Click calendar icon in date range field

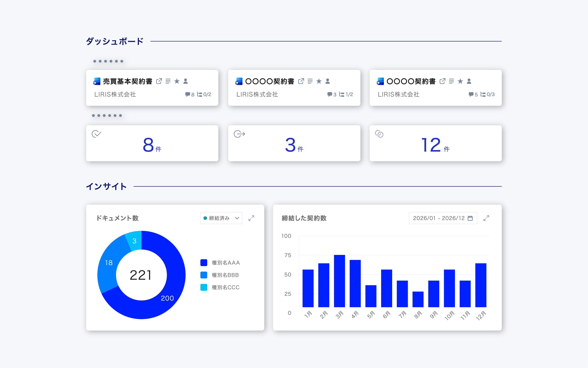pos(470,218)
